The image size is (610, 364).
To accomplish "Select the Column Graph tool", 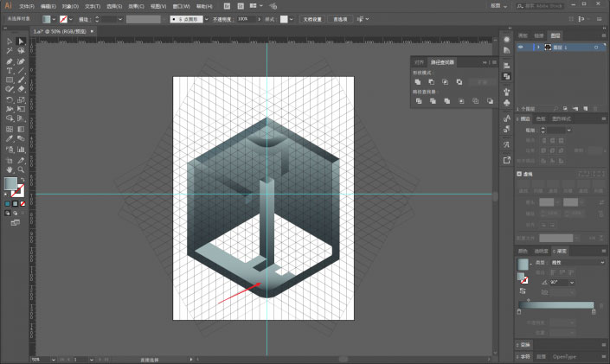I will pos(21,150).
